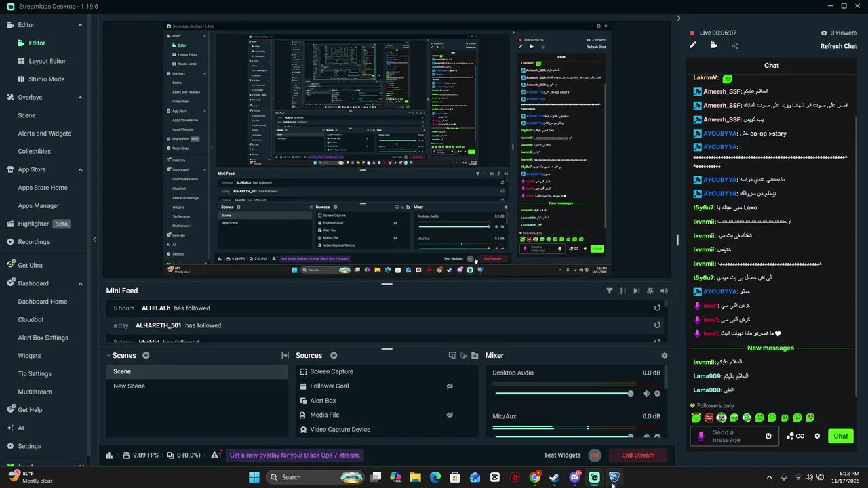Open the Black Ops 7 overlay promo
This screenshot has height=488, width=868.
point(295,455)
